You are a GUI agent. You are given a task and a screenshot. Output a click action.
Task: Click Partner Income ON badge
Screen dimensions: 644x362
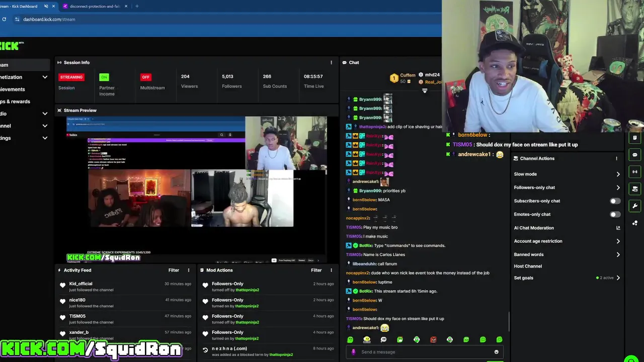(x=104, y=77)
